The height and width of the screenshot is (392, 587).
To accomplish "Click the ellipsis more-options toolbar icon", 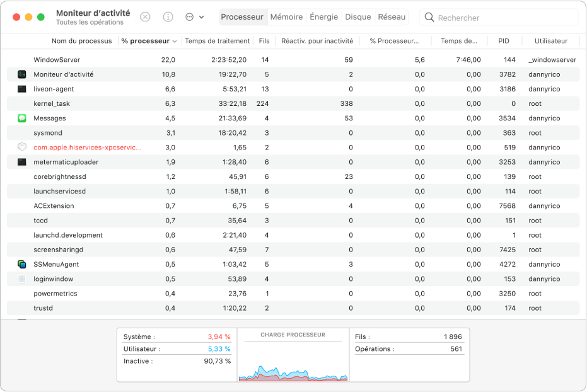I will (x=190, y=17).
